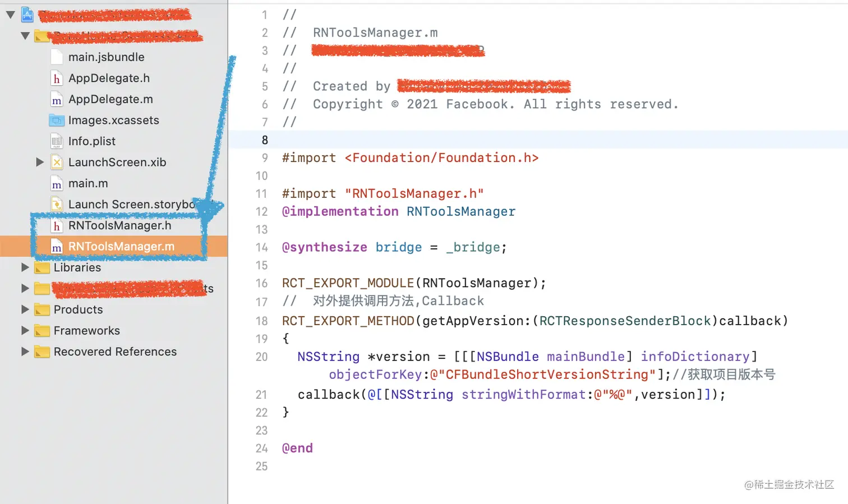This screenshot has height=504, width=848.
Task: Click the Products folder icon
Action: click(x=42, y=310)
